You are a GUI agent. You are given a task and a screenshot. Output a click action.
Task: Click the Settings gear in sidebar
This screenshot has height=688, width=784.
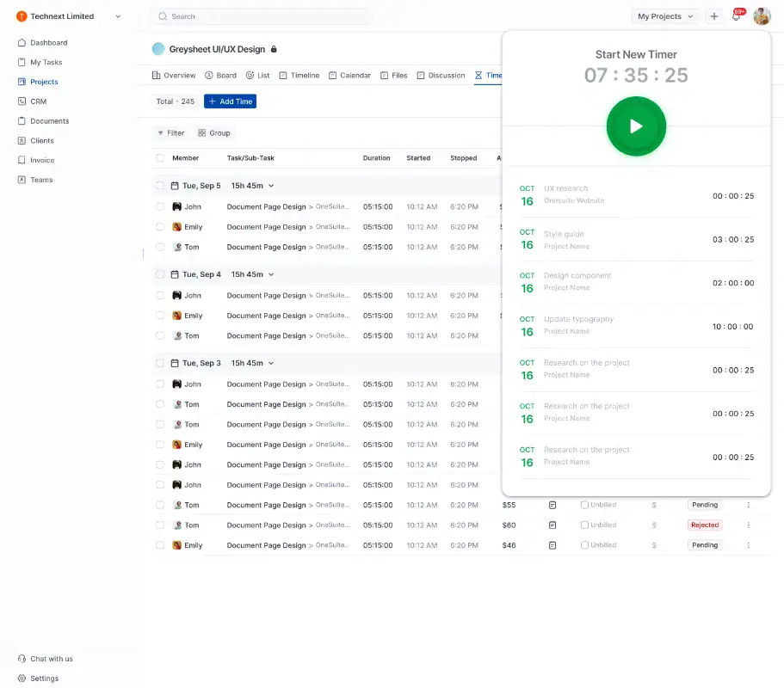click(22, 679)
